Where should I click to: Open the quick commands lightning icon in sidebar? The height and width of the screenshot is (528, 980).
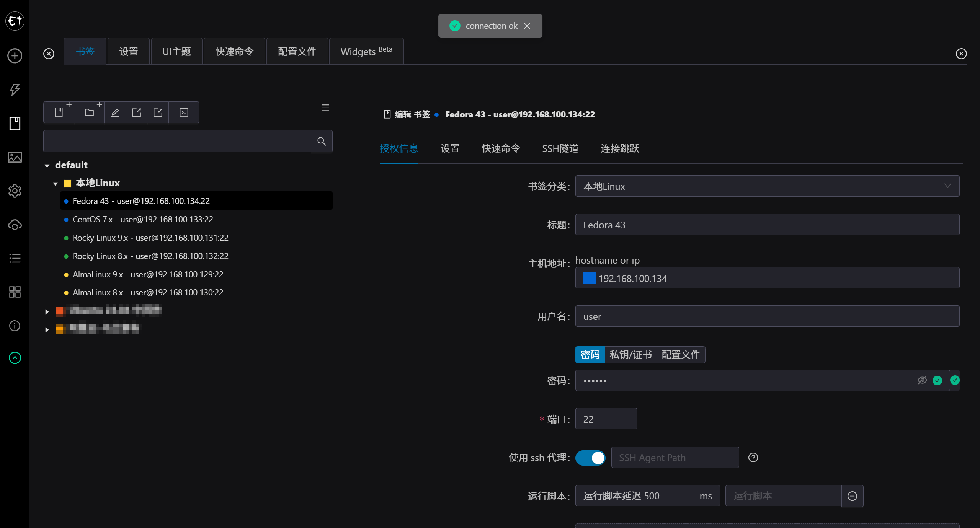(x=15, y=90)
